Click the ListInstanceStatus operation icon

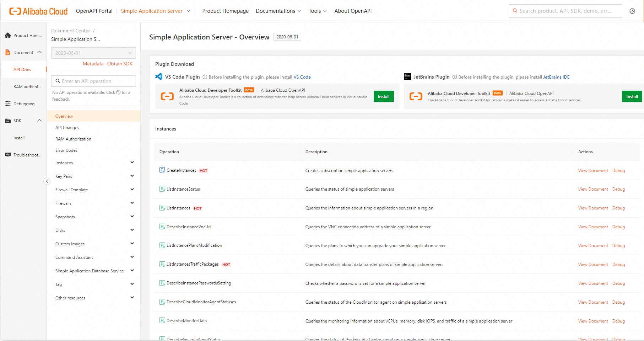pos(162,189)
